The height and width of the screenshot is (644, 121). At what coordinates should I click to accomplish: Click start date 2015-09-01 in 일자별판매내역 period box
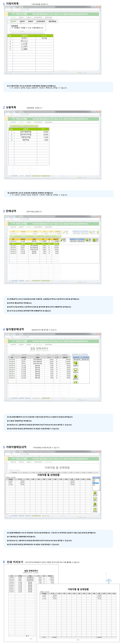coord(77,360)
